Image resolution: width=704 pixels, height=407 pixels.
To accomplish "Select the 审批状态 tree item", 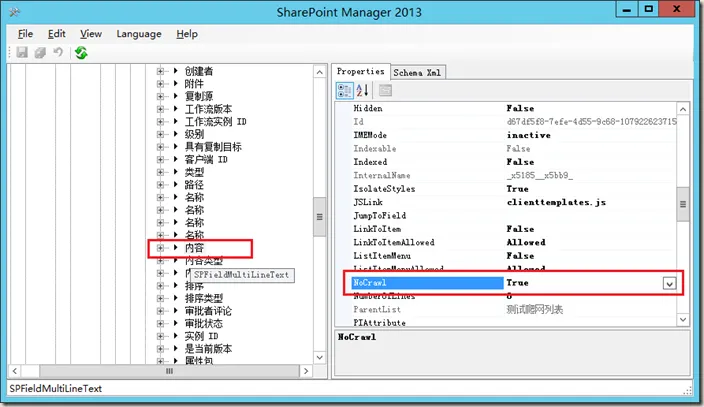I will click(203, 323).
